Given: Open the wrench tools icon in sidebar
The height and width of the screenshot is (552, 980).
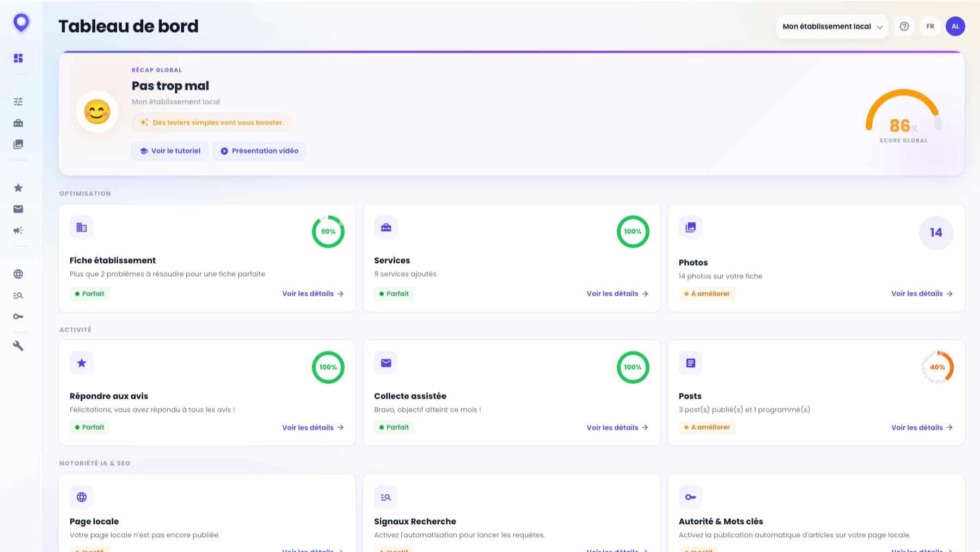Looking at the screenshot, I should pos(18,345).
